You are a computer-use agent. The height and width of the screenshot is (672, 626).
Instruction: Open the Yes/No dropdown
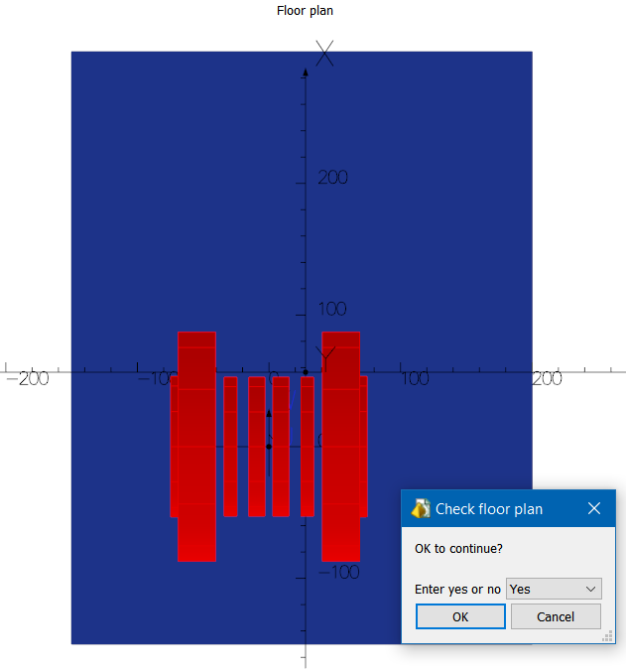(x=554, y=589)
